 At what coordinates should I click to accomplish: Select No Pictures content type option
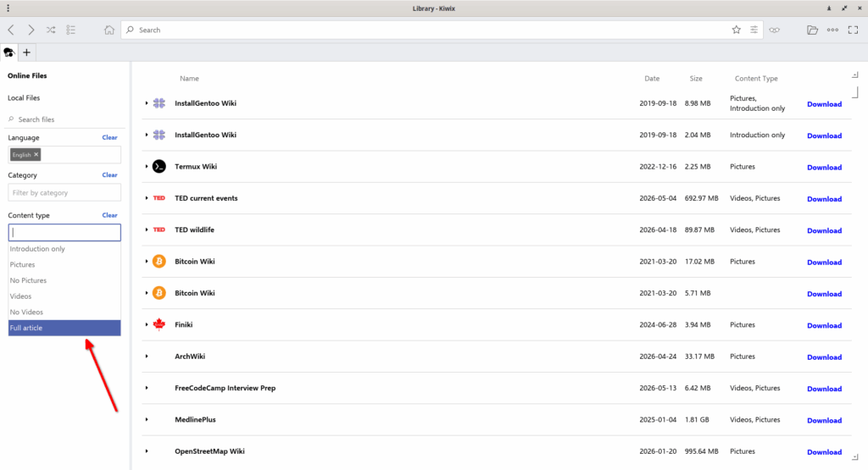pos(64,280)
